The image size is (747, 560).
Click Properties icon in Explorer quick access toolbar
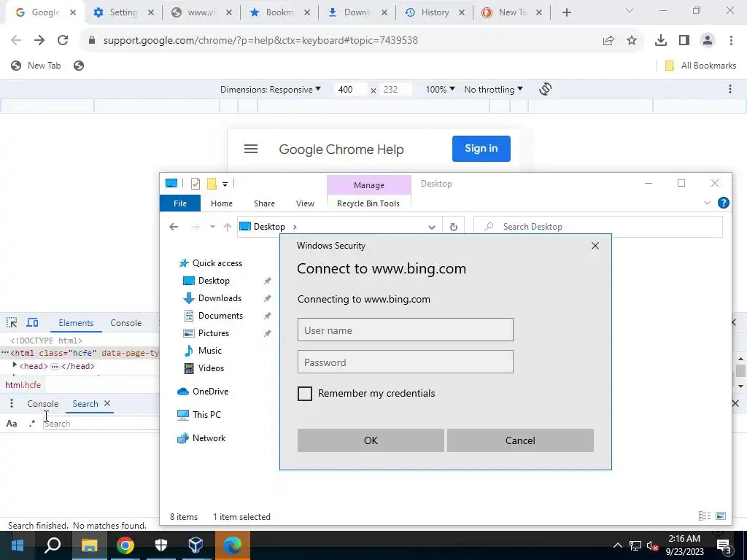click(196, 183)
